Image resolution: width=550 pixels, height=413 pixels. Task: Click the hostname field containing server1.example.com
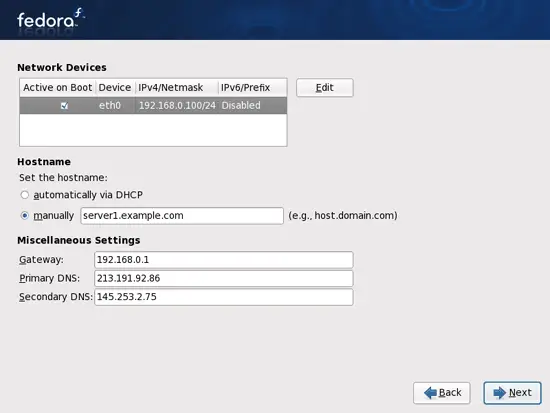(x=182, y=215)
